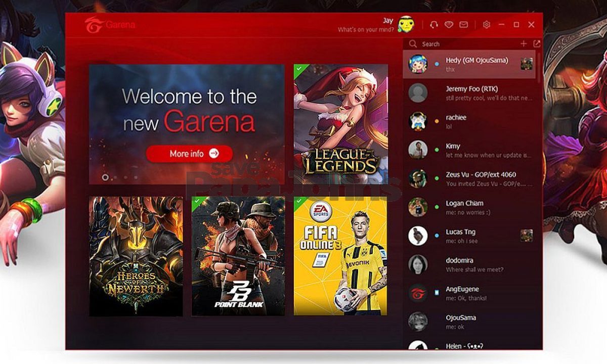Click message preview 'Where shall we meet?'
The width and height of the screenshot is (607, 364).
[x=474, y=269]
